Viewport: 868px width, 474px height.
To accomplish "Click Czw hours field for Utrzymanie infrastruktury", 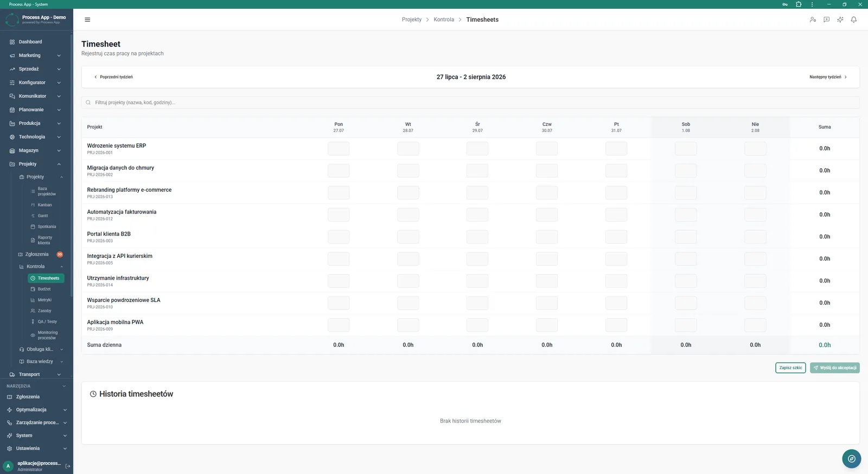I will coord(547,281).
